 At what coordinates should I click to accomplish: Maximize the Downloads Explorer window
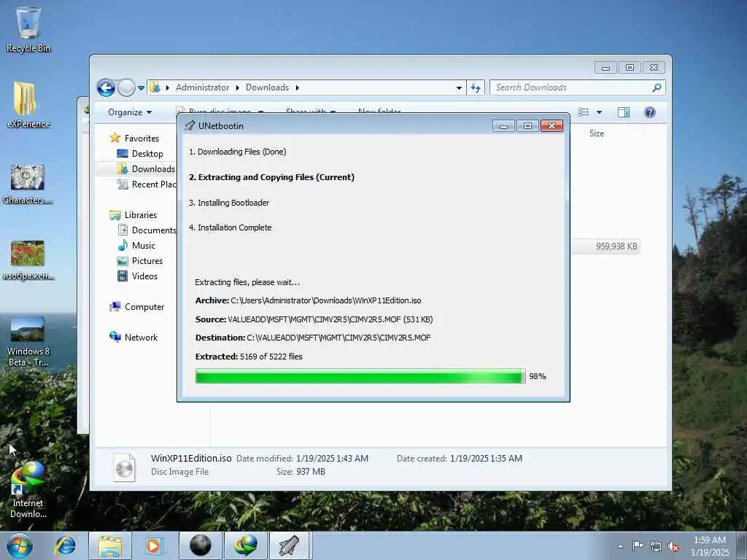(x=630, y=68)
